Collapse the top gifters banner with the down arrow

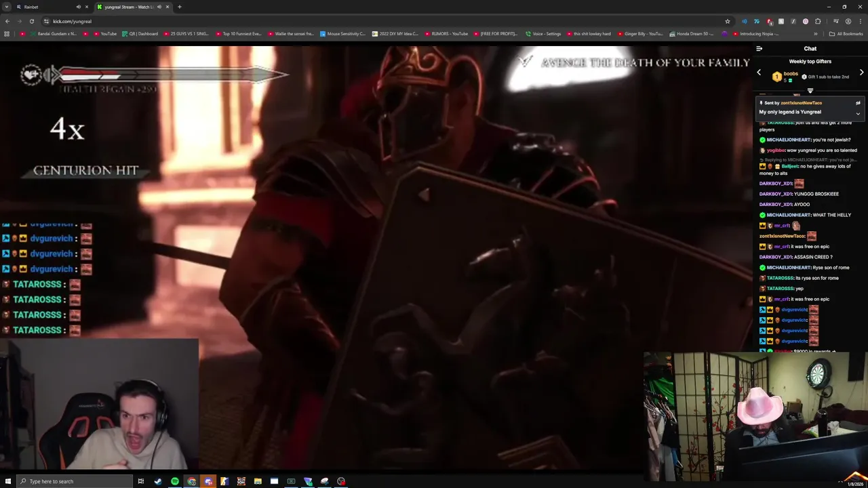810,91
